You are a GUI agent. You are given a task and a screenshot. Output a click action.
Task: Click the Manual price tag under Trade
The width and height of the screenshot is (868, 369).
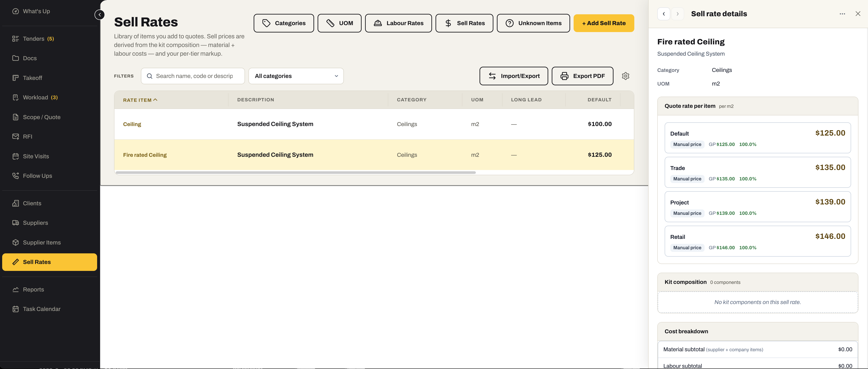(687, 179)
